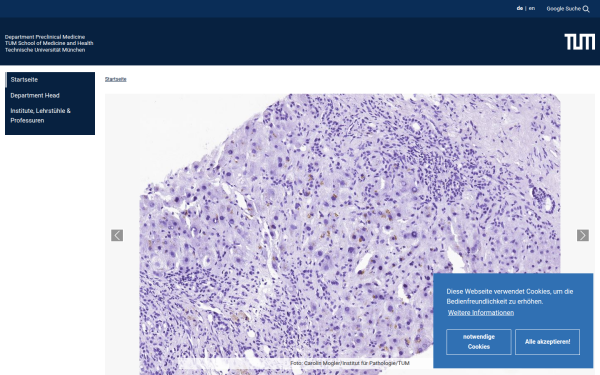The image size is (600, 375).
Task: Click the photo credit caption 'Foto: Carolin Mogler'
Action: [x=350, y=363]
